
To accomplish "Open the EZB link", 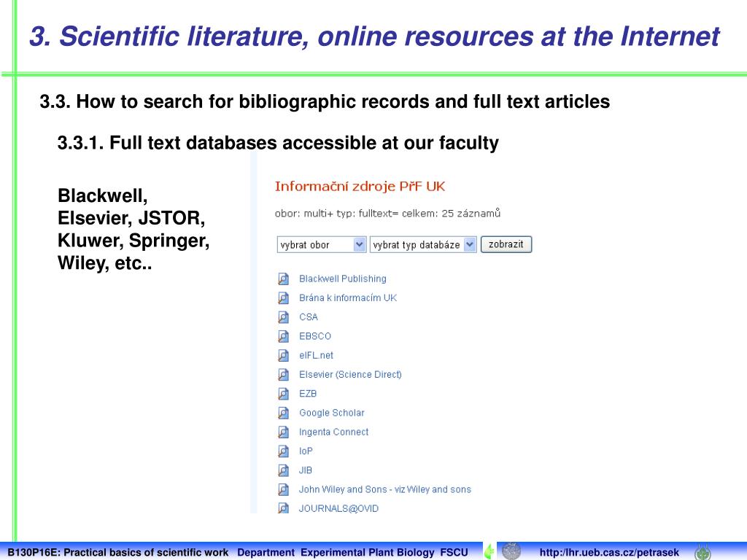I will point(308,393).
